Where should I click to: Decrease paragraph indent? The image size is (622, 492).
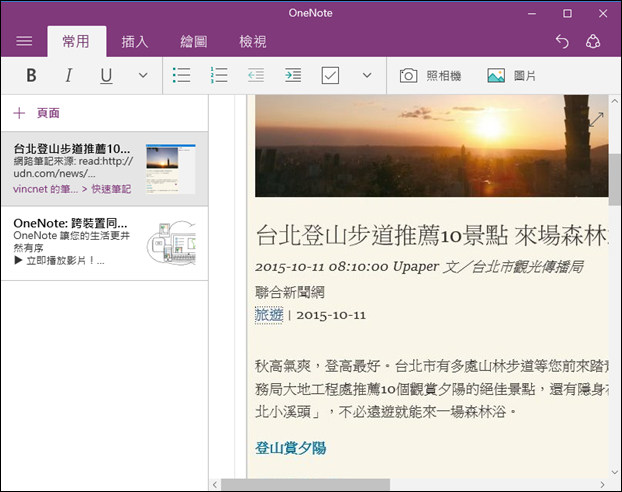pos(256,75)
